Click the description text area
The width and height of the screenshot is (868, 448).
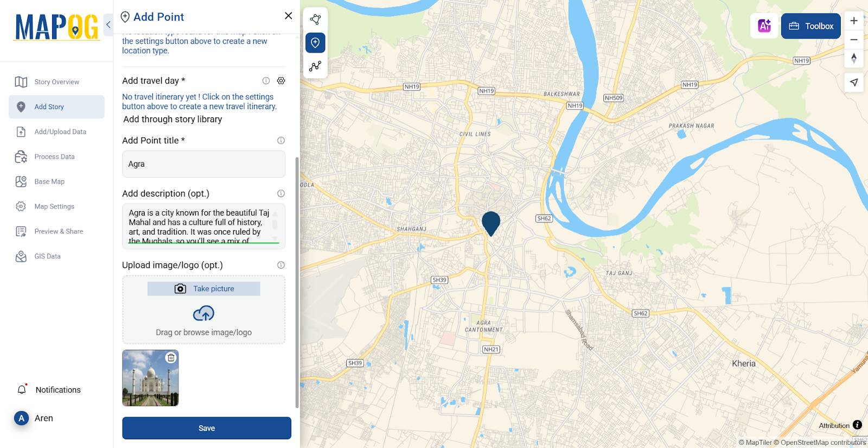click(x=203, y=226)
